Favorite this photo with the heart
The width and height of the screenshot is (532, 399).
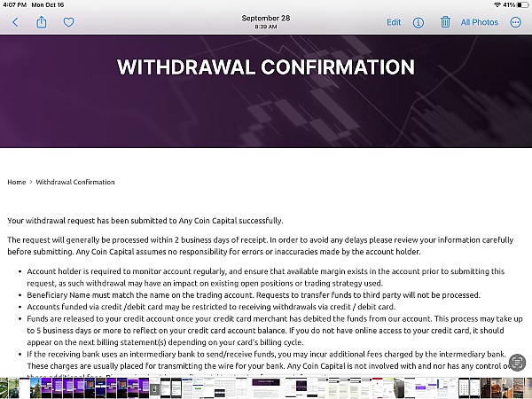pos(68,22)
